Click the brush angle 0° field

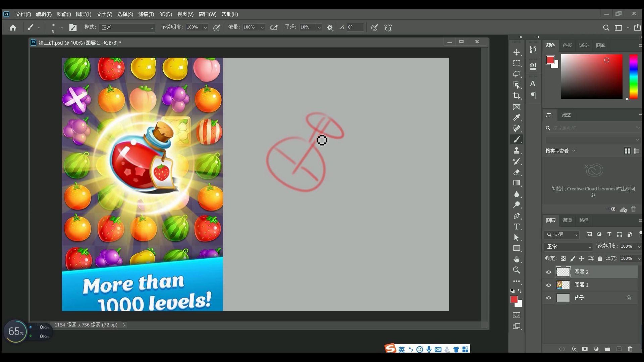(x=355, y=27)
